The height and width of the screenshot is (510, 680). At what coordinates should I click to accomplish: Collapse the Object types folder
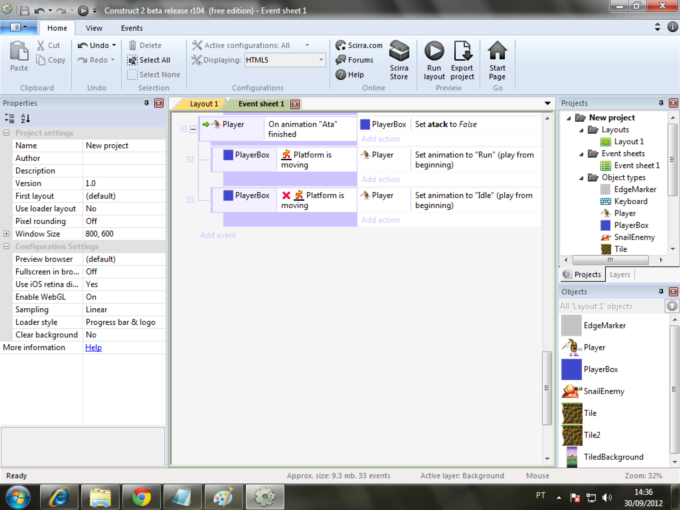pyautogui.click(x=581, y=177)
